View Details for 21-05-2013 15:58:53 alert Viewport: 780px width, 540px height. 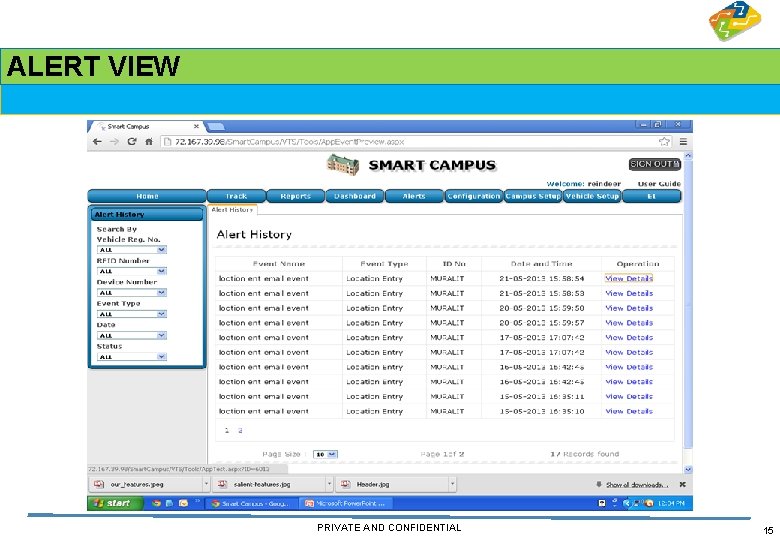tap(629, 293)
